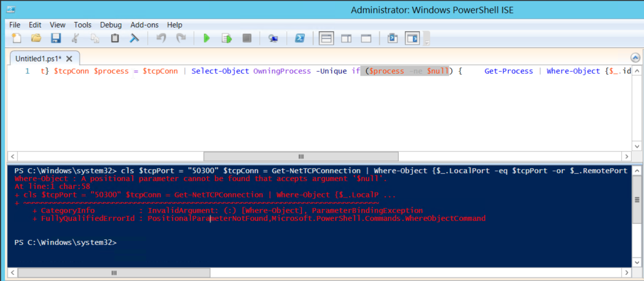Click the PowerShell ISE title bar icon
This screenshot has height=281, width=644.
point(11,9)
